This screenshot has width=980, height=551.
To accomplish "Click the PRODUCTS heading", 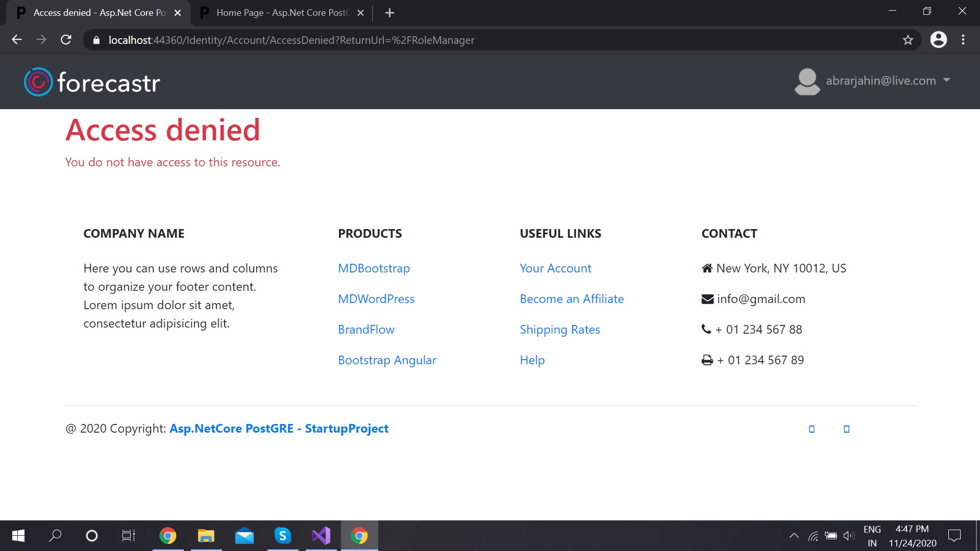I will pos(370,234).
